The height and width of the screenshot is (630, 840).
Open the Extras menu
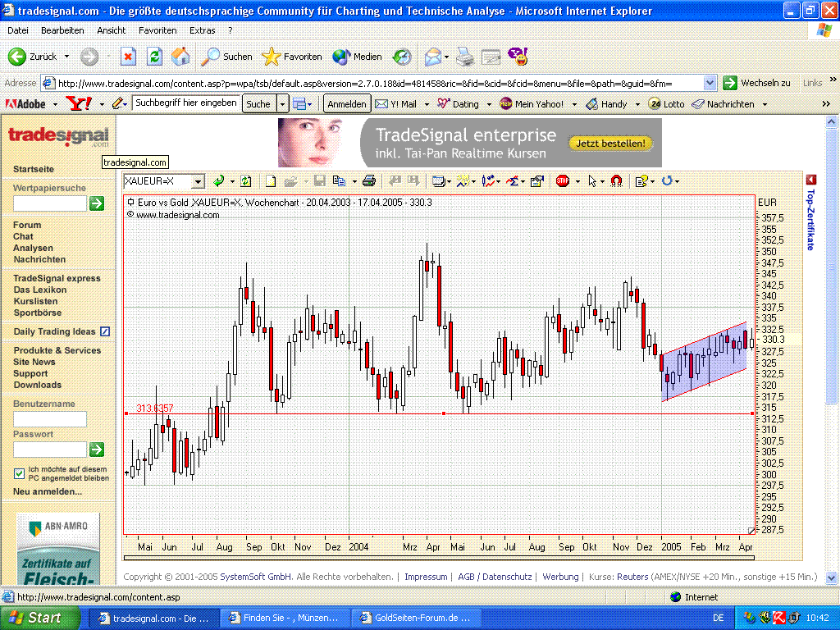[x=202, y=30]
